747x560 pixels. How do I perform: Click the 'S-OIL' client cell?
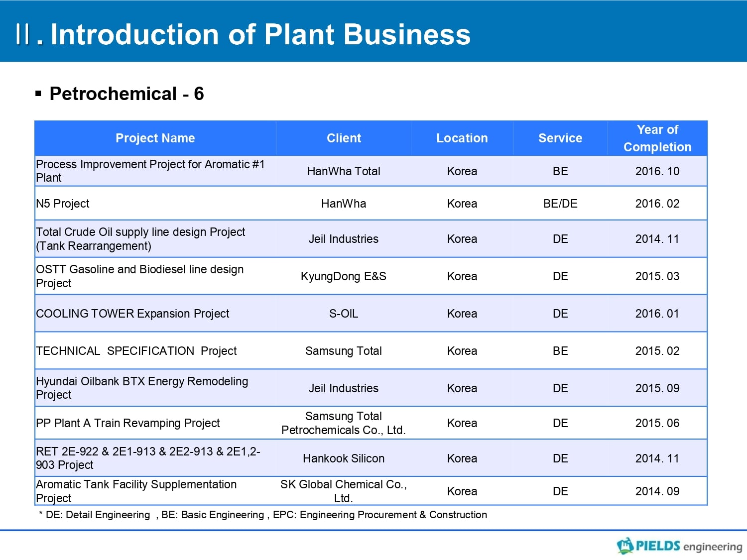[344, 313]
